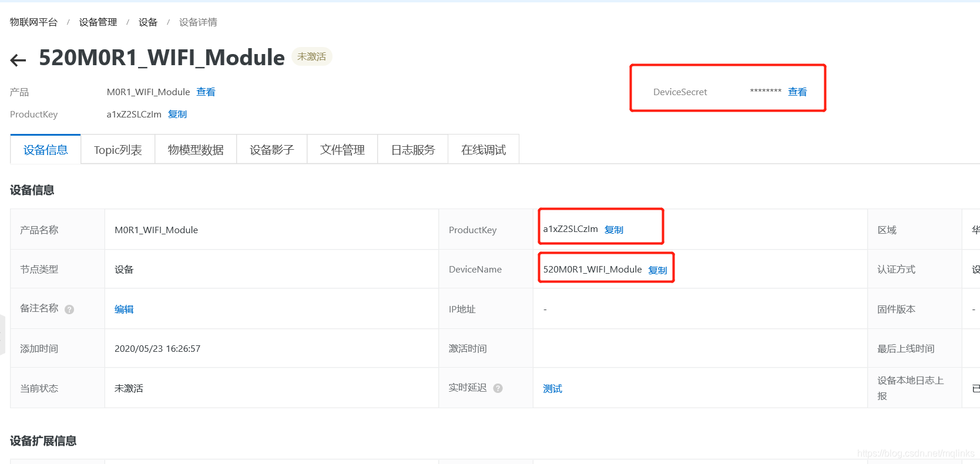Copy header ProductKey a1xZ2SLCzIm via 复制
980x464 pixels.
(x=177, y=115)
